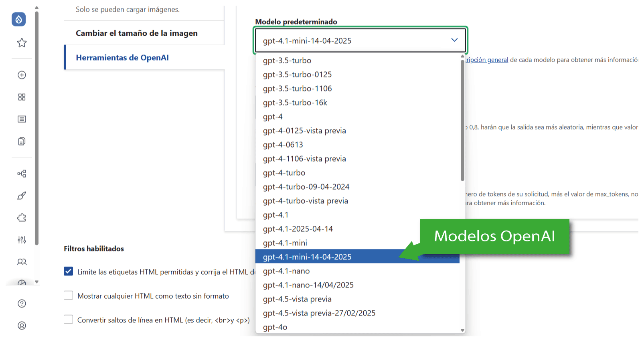
Task: Click the sidebar vertical scrollbar
Action: click(36, 128)
